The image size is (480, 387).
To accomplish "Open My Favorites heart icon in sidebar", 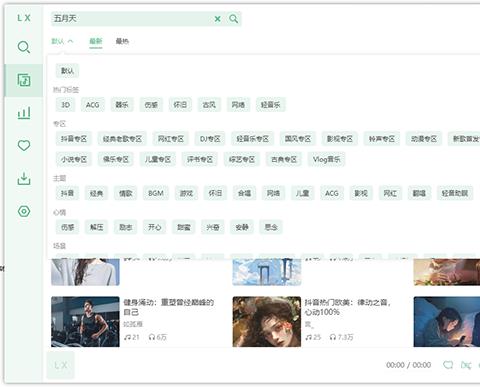I will [x=24, y=145].
